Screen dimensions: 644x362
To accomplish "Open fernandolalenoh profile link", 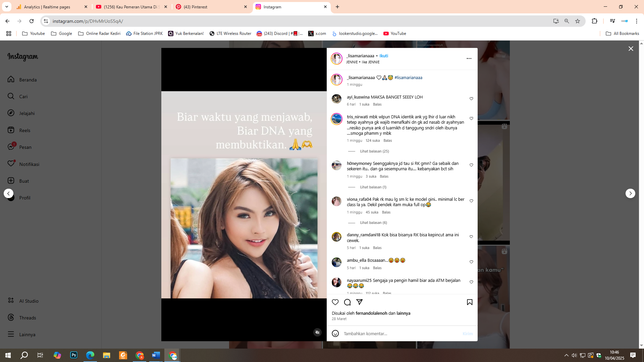I will (371, 313).
